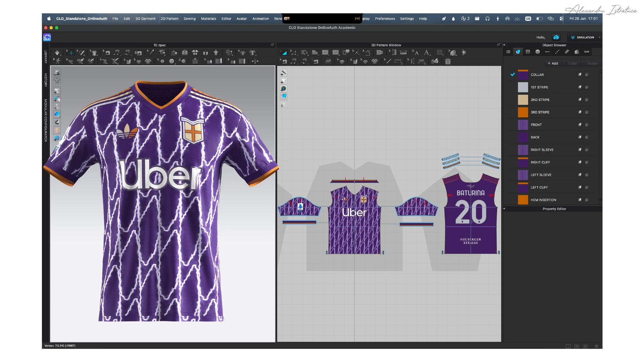The width and height of the screenshot is (644, 362).
Task: Expand the Property Editor panel arrow
Action: (504, 209)
